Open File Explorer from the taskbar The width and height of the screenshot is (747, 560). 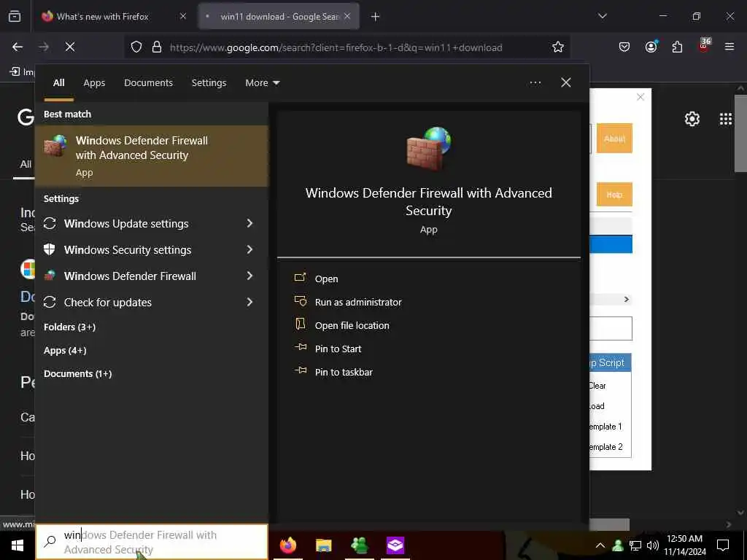[323, 545]
